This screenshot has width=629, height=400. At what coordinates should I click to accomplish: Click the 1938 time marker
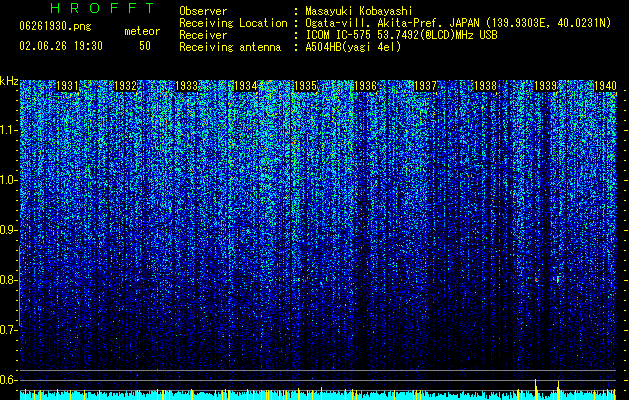coord(485,86)
